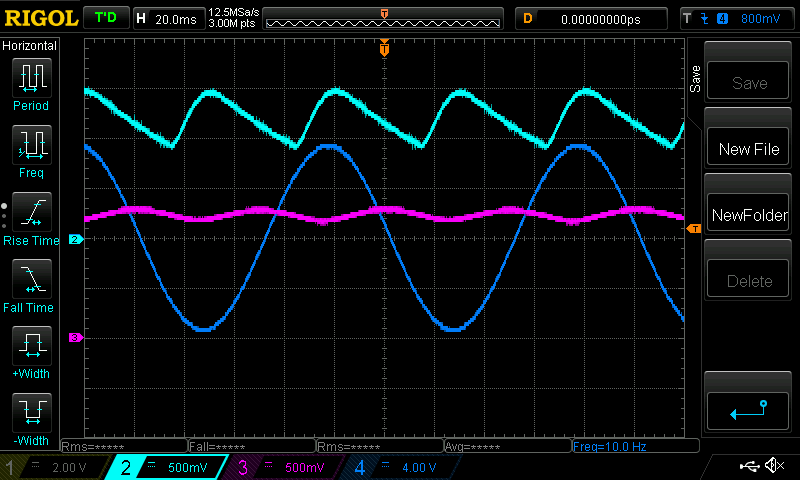The image size is (800, 480).
Task: Select the -Width measurement icon
Action: coord(31,414)
